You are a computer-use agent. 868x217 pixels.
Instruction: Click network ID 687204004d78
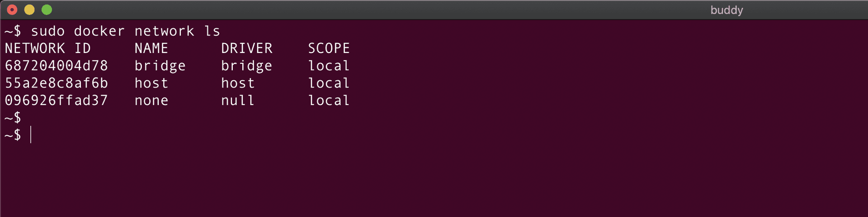pyautogui.click(x=56, y=66)
